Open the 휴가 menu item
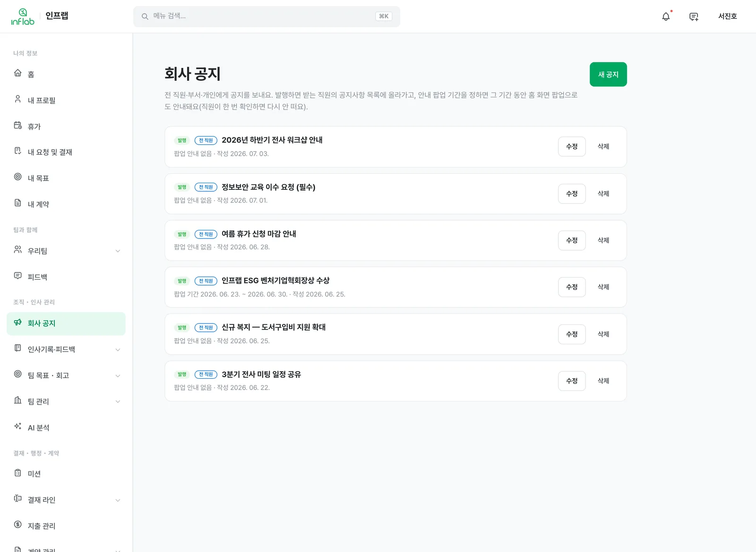This screenshot has height=552, width=756. (66, 127)
